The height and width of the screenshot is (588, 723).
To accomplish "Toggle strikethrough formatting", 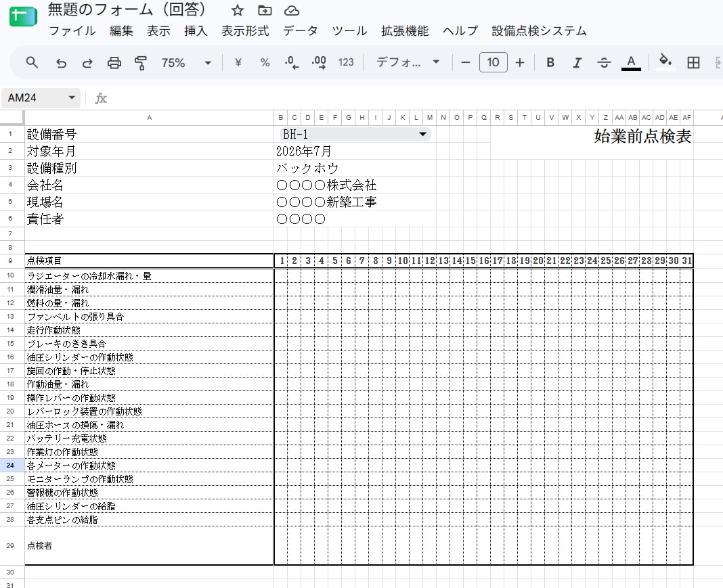I will click(x=604, y=62).
